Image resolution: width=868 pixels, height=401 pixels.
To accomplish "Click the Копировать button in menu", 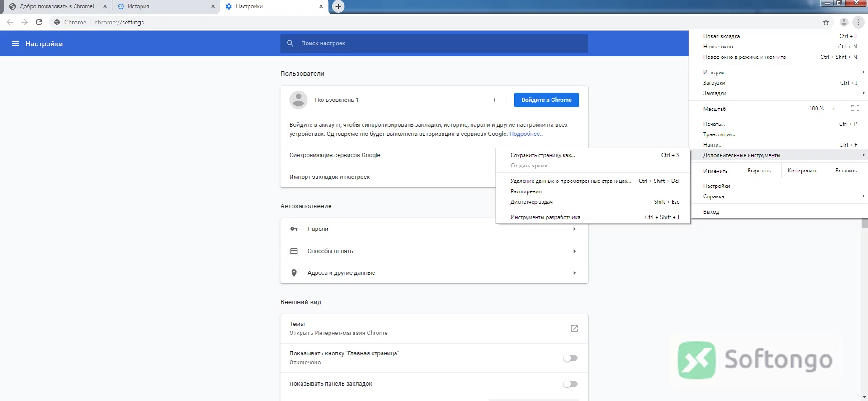I will 802,171.
